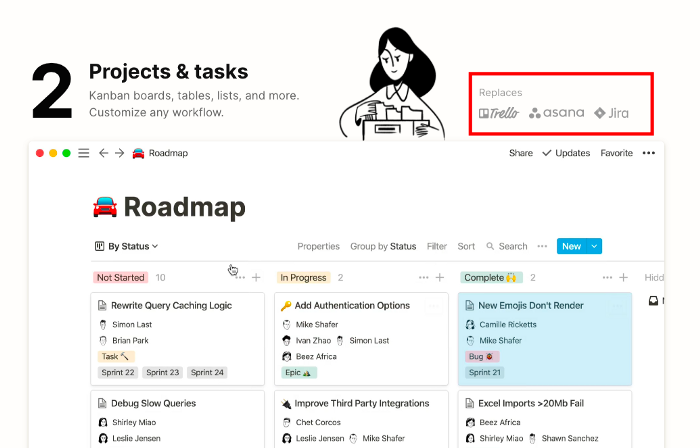Open the New button dropdown arrow
This screenshot has height=448, width=700.
pos(594,246)
